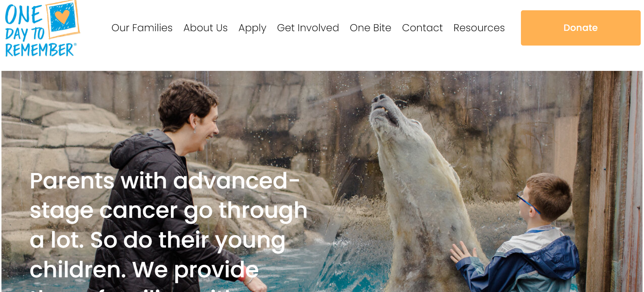
Task: Open the Get Involved menu
Action: pyautogui.click(x=308, y=28)
